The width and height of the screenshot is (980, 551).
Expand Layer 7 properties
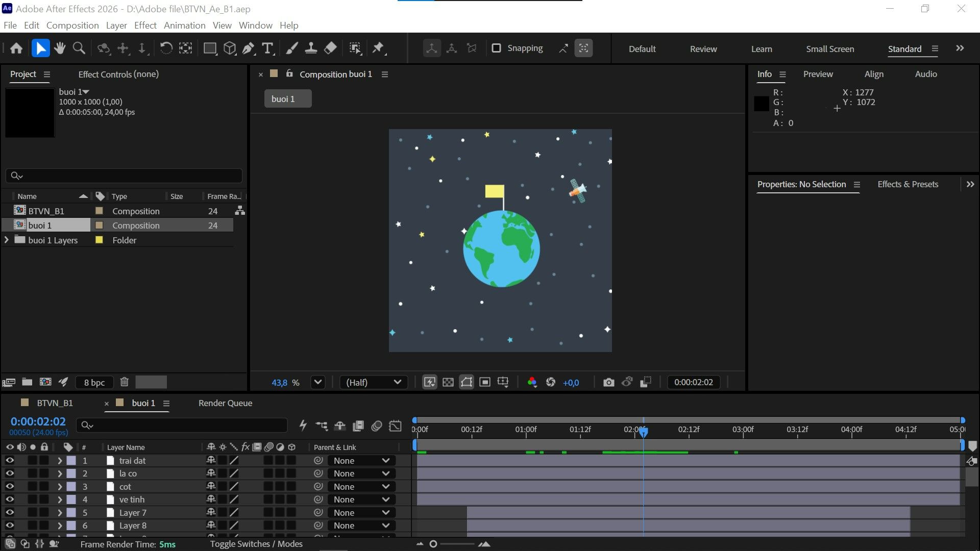tap(60, 513)
